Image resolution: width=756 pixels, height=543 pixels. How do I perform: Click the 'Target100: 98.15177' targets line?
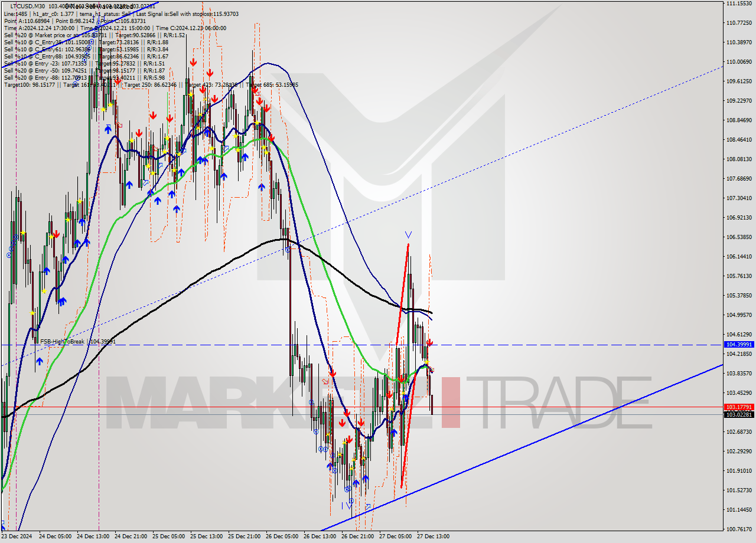[x=151, y=84]
